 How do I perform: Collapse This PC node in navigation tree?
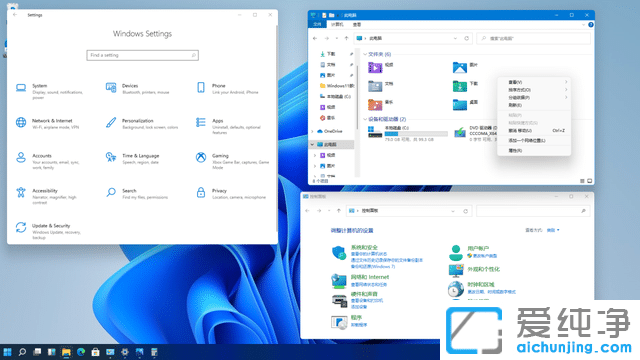point(313,144)
